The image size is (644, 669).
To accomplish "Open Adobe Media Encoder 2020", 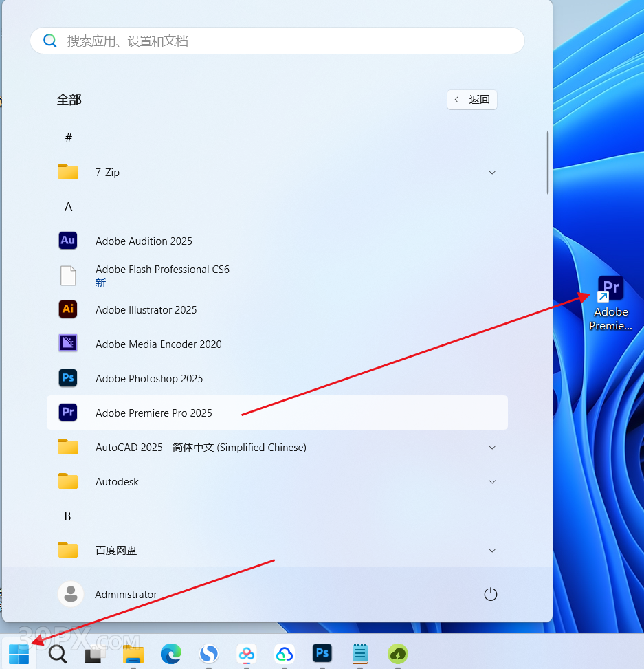I will pyautogui.click(x=158, y=344).
